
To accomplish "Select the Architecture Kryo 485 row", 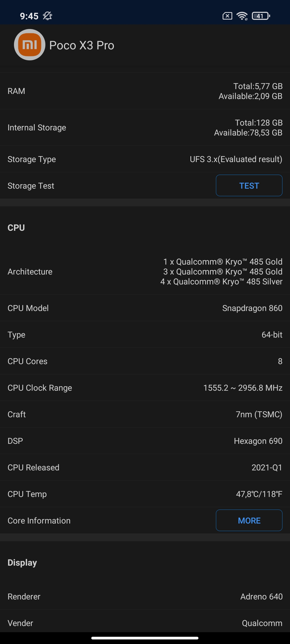I will 145,272.
